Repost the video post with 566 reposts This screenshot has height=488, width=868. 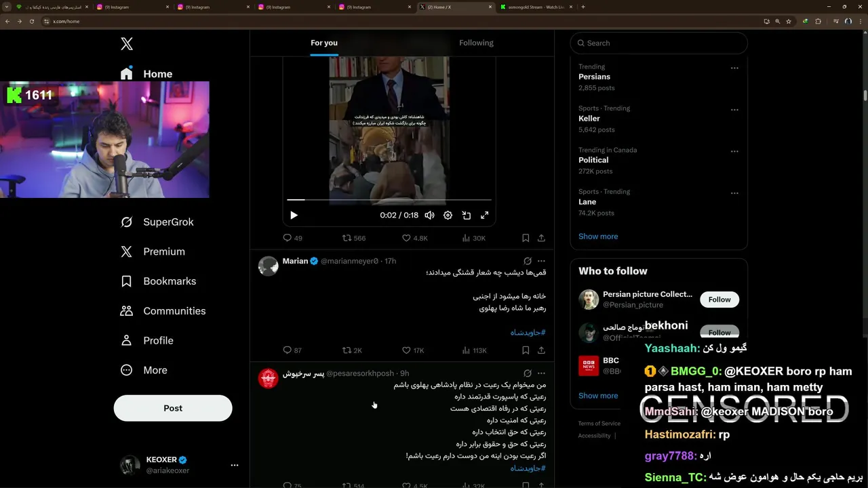click(x=354, y=238)
